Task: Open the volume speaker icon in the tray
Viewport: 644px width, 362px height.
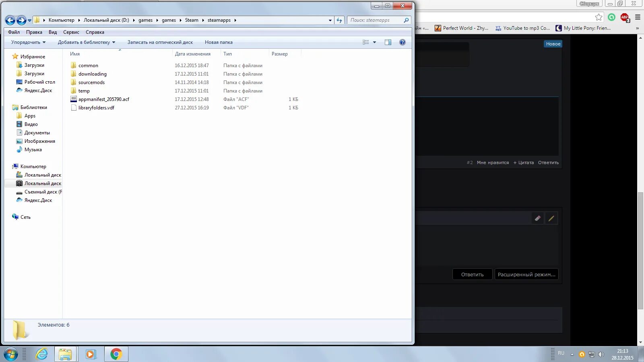Action: 601,354
